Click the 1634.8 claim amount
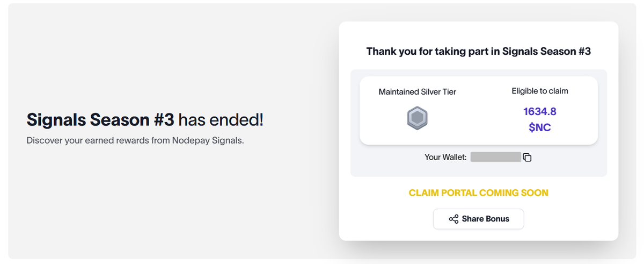This screenshot has width=644, height=264. [539, 111]
